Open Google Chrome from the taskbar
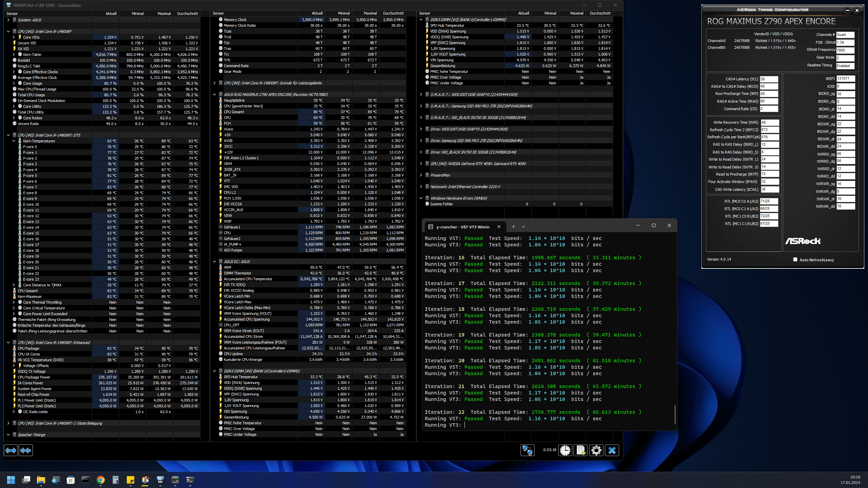Screen dimensions: 868x488 (100, 480)
